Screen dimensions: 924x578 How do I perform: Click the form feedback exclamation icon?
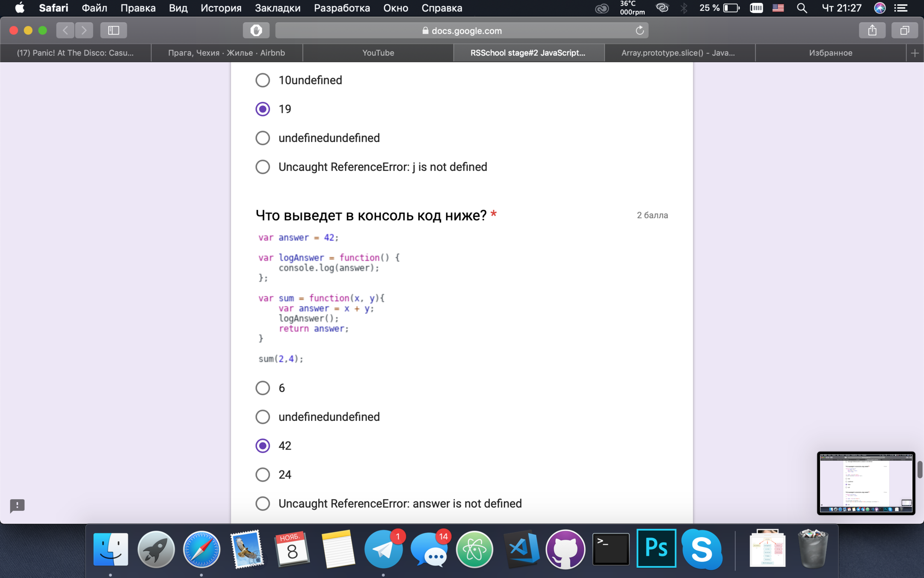pyautogui.click(x=17, y=506)
